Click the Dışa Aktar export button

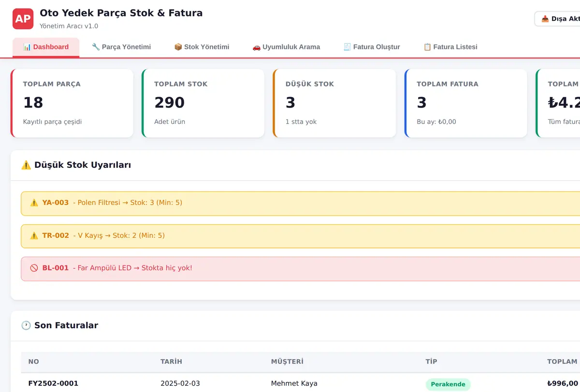tap(557, 19)
